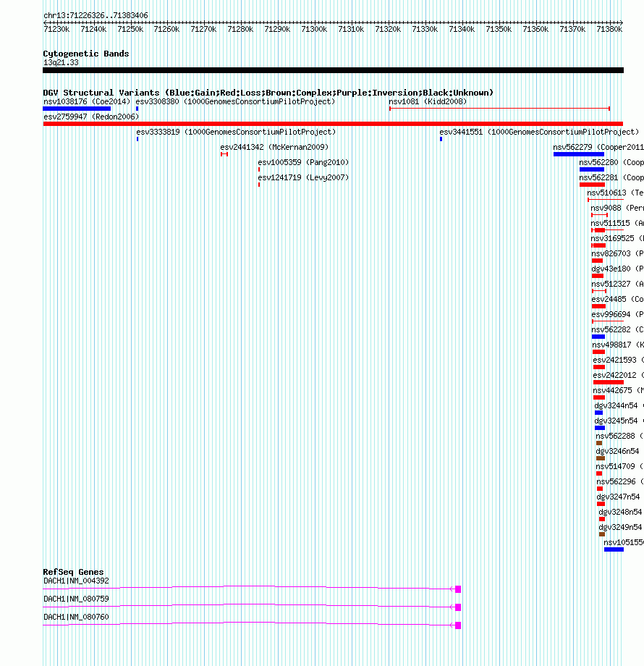Open variant nsv562280 label
Screen dimensions: 644x666
pyautogui.click(x=611, y=162)
